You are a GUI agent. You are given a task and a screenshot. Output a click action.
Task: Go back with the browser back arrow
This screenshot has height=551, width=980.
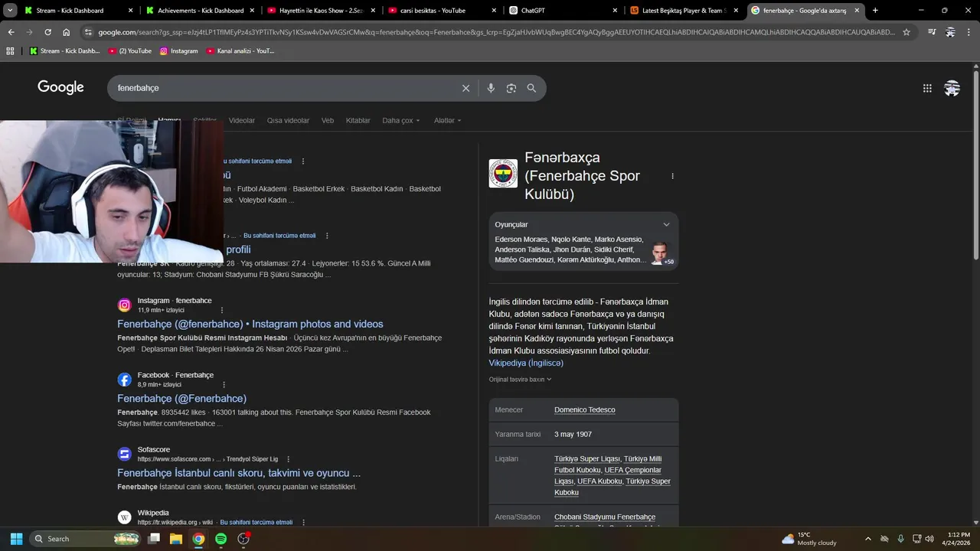click(11, 32)
